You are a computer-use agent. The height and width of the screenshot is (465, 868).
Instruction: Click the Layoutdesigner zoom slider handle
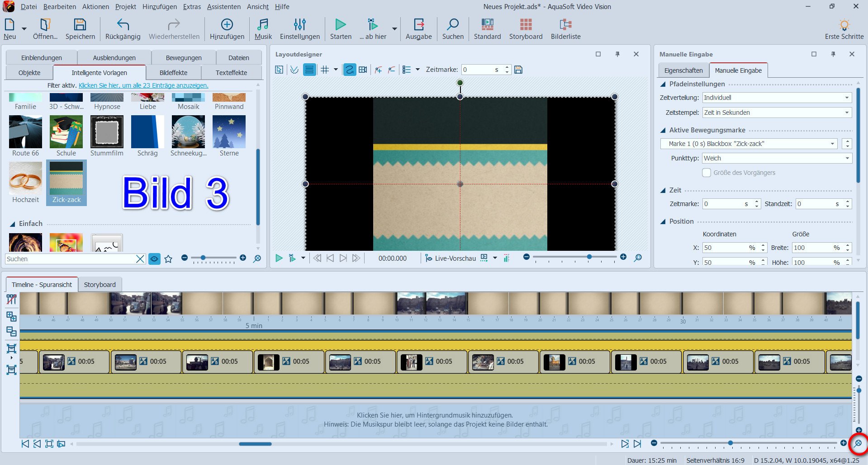click(x=589, y=257)
